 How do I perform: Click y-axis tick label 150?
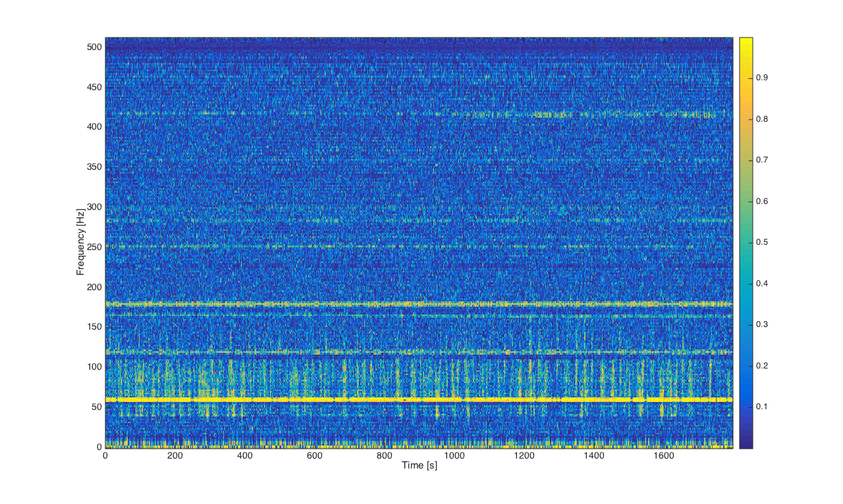95,327
